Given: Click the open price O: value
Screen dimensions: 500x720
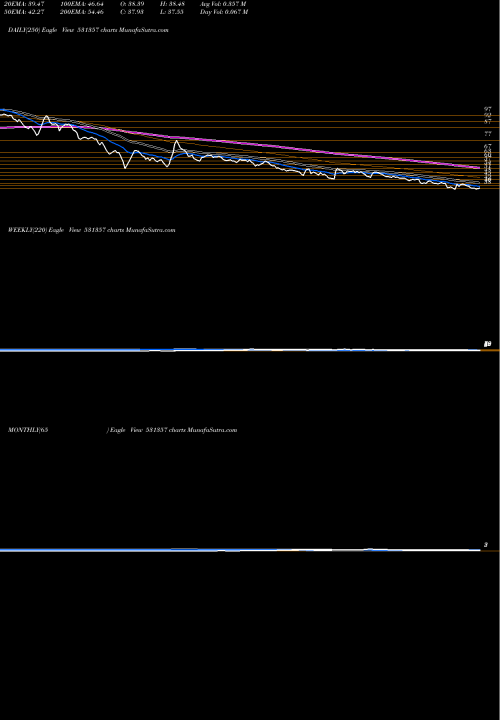Looking at the screenshot, I should (132, 3).
